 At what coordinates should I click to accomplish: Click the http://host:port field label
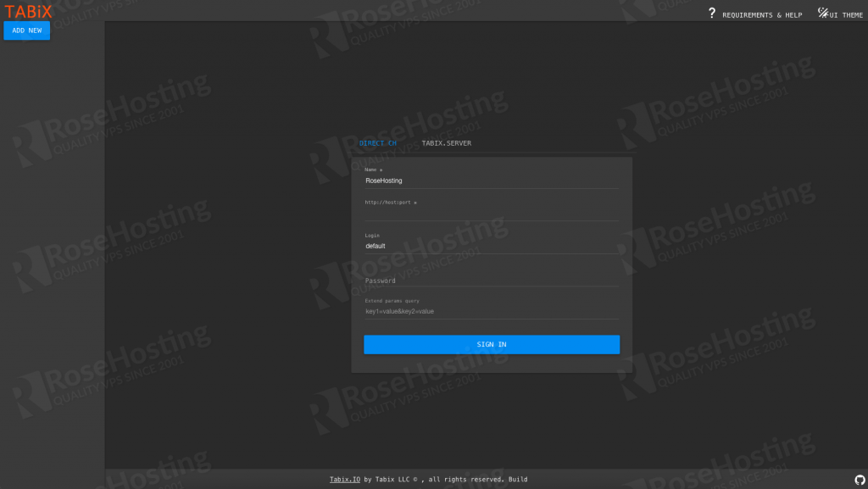[390, 203]
